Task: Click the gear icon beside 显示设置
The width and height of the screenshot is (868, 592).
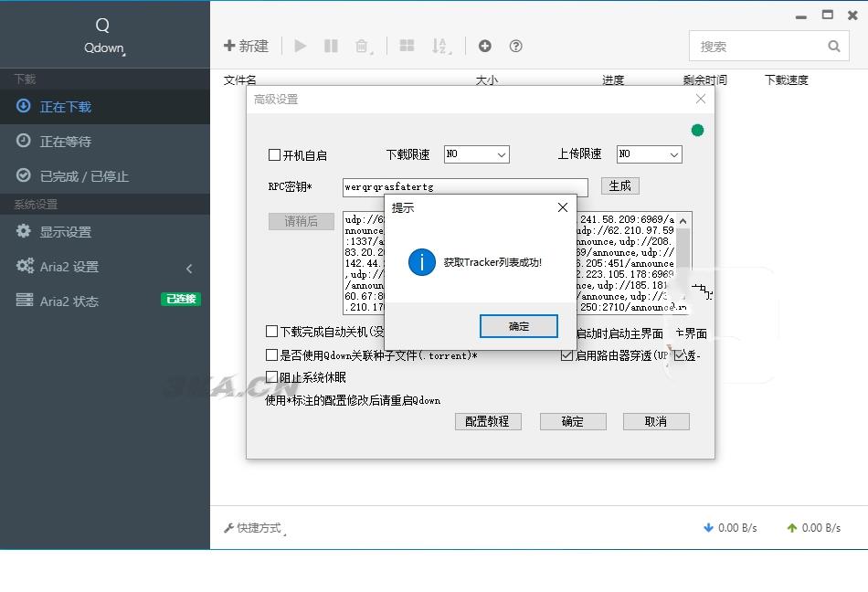Action: pos(23,231)
